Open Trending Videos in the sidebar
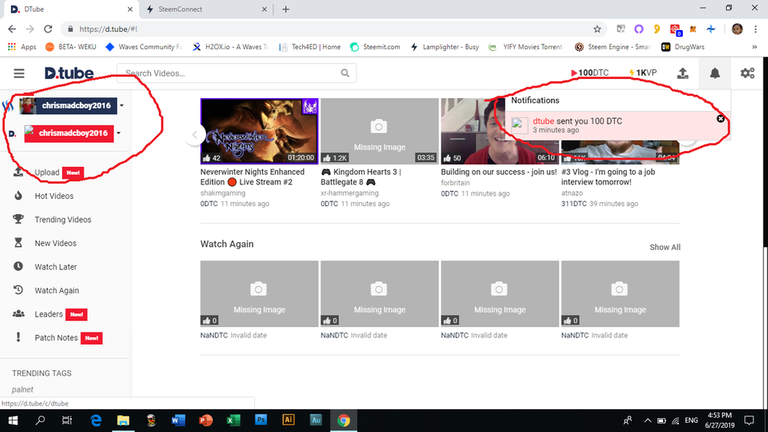The height and width of the screenshot is (432, 768). [x=62, y=219]
